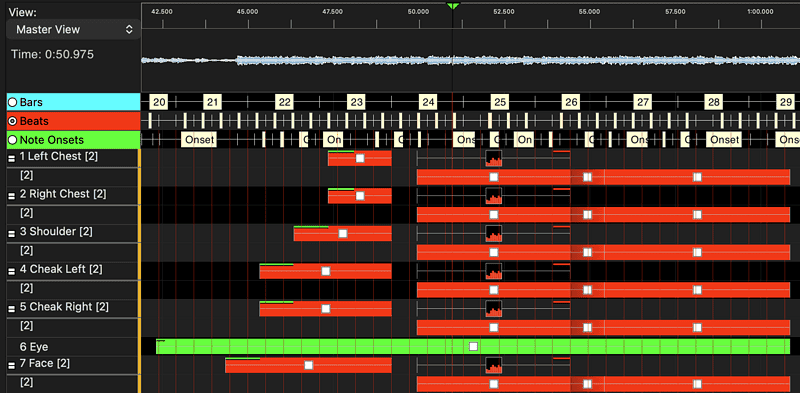Collapse layers of 2 Right Chest model
Screen dimensions: 800x393
coord(11,196)
